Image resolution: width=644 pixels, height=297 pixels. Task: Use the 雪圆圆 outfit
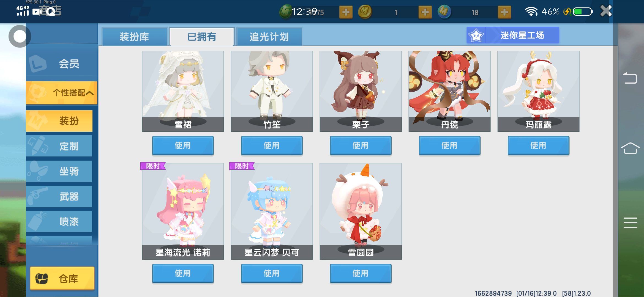pos(361,273)
